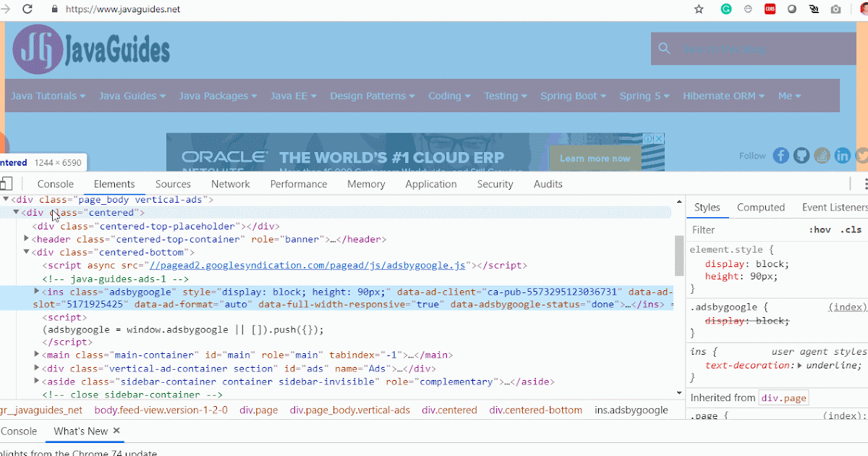This screenshot has height=456, width=868.
Task: Switch to the Network tab
Action: pos(231,184)
